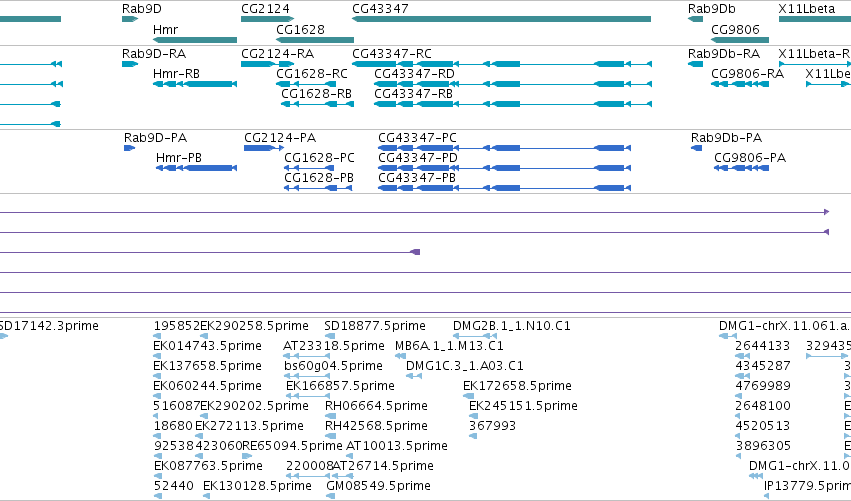Click EST EK060244.5prime label
851x501 pixels.
pos(207,386)
